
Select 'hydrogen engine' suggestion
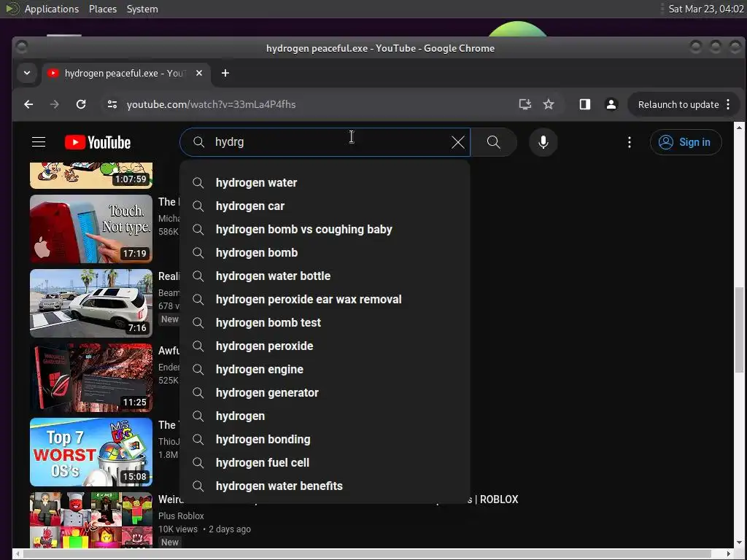click(325, 369)
